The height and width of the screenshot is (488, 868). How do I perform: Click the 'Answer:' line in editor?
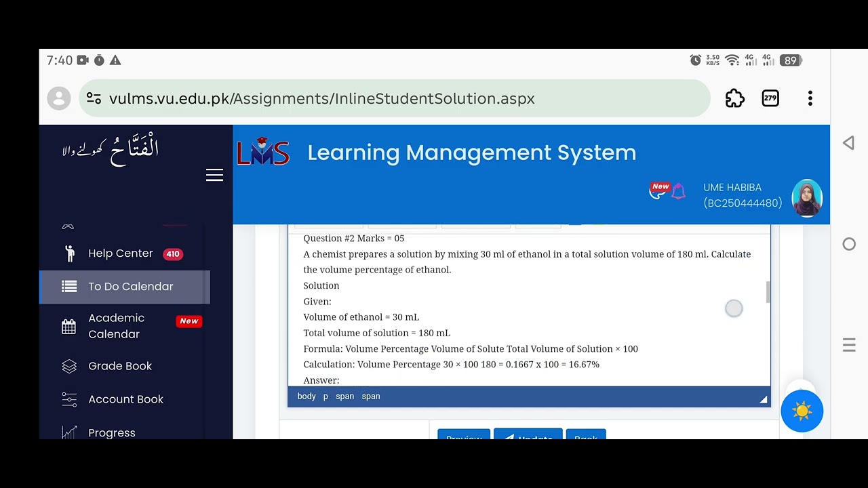pyautogui.click(x=321, y=381)
